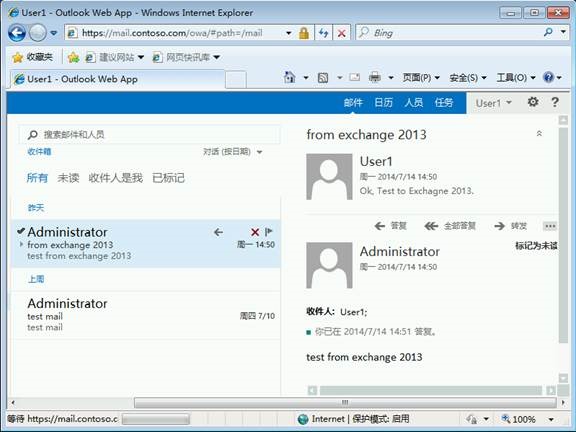This screenshot has height=432, width=576.
Task: Open more actions ellipsis button
Action: (550, 226)
